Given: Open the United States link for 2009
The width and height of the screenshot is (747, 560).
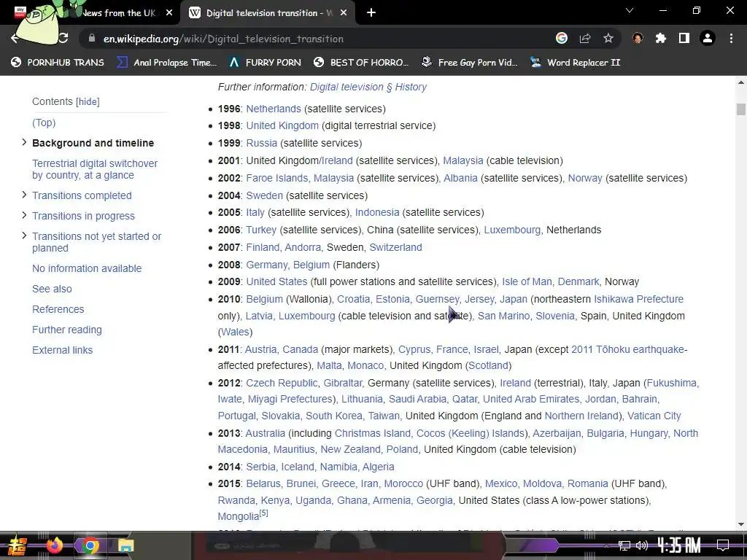Looking at the screenshot, I should [276, 282].
